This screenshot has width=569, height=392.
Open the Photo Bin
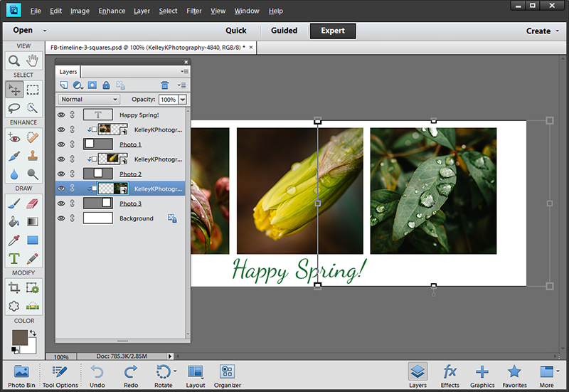click(x=21, y=376)
